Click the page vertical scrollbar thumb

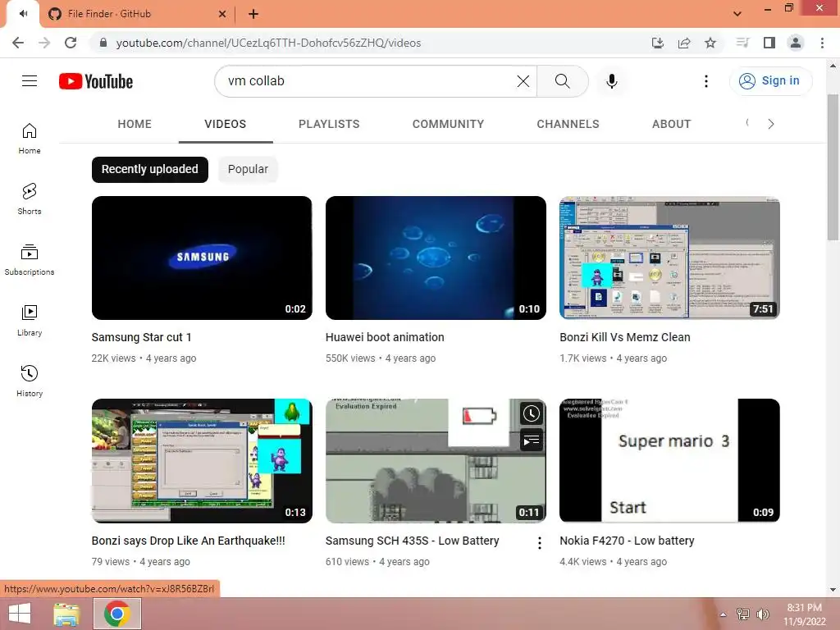coord(833,167)
